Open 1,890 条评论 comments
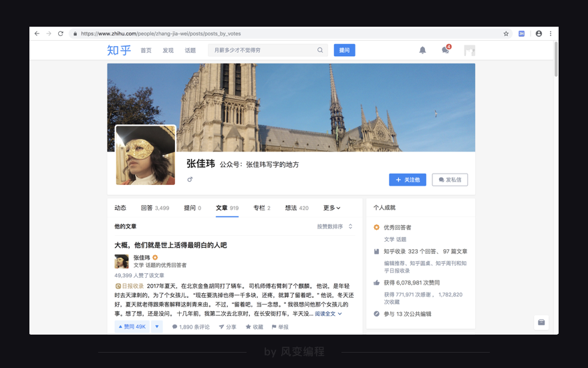Viewport: 588px width, 368px height. (x=190, y=327)
